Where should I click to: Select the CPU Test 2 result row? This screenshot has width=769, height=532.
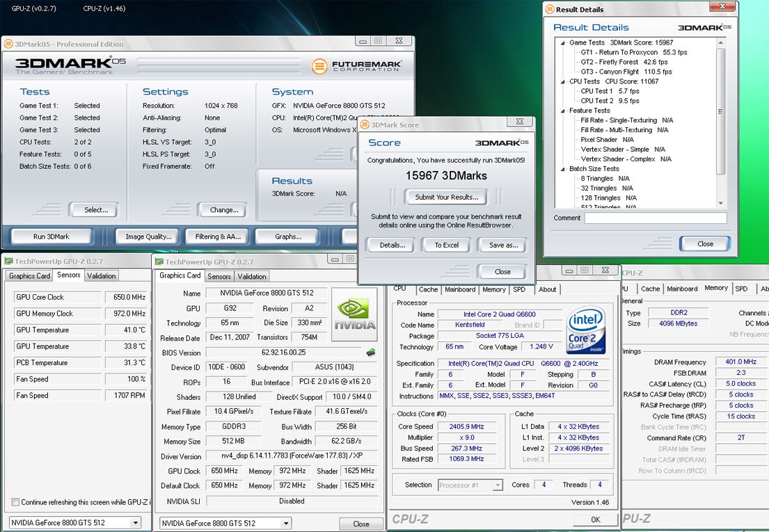click(610, 101)
